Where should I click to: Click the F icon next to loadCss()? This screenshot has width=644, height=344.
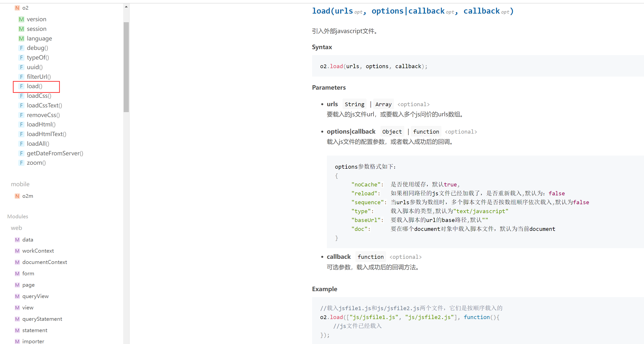point(21,96)
